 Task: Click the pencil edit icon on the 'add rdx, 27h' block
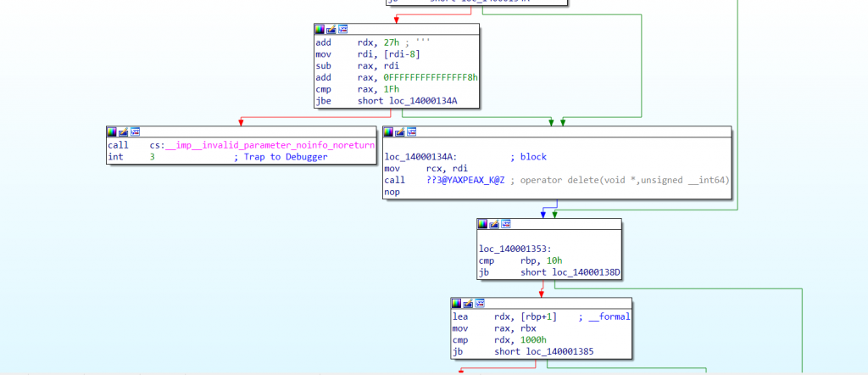pyautogui.click(x=331, y=30)
